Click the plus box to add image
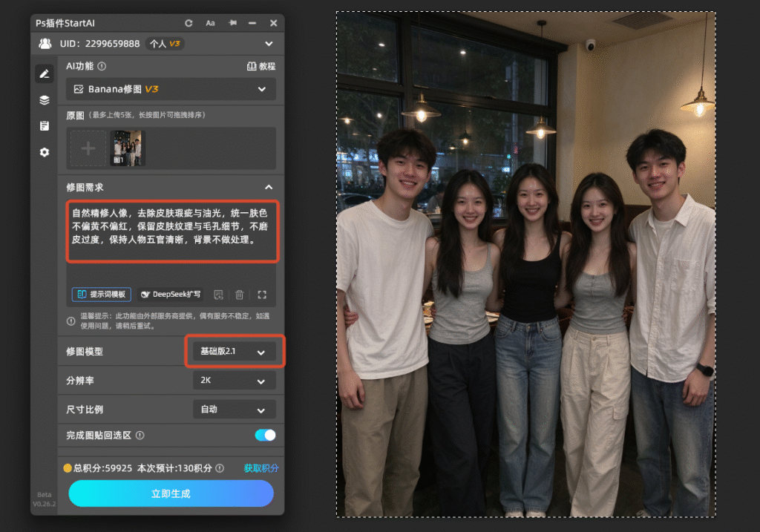Viewport: 760px width, 532px height. tap(88, 148)
